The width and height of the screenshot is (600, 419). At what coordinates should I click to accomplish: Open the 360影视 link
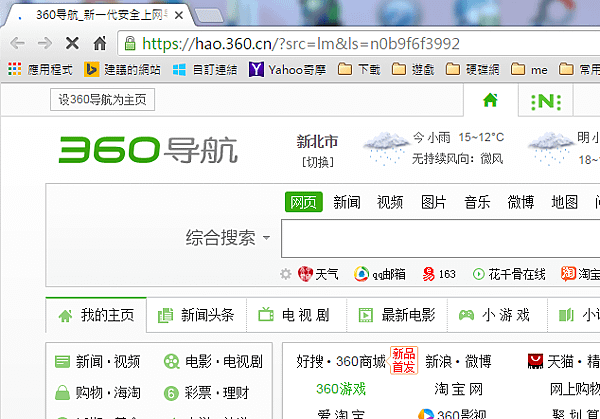[452, 414]
